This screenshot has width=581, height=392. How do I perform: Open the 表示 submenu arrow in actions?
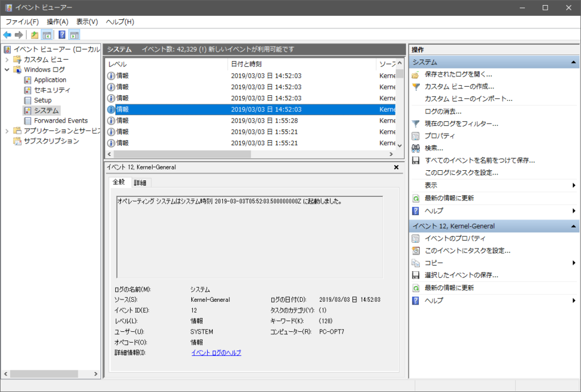(x=574, y=186)
